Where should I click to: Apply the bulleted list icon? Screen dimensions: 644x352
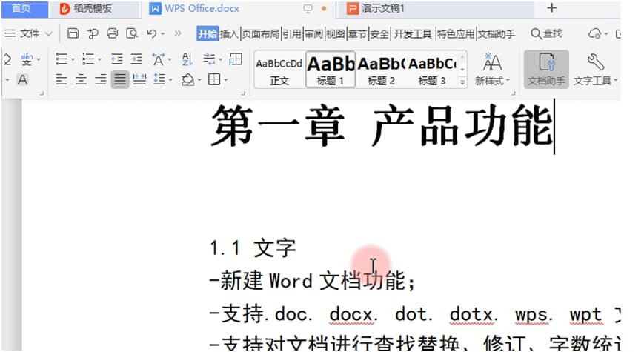(x=62, y=59)
